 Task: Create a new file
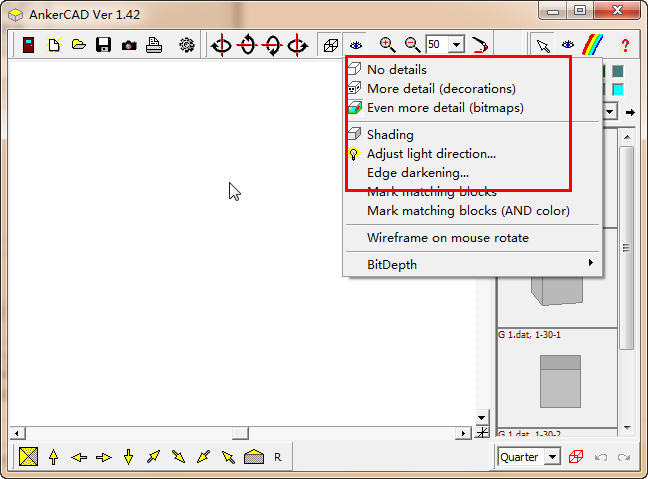tap(54, 45)
